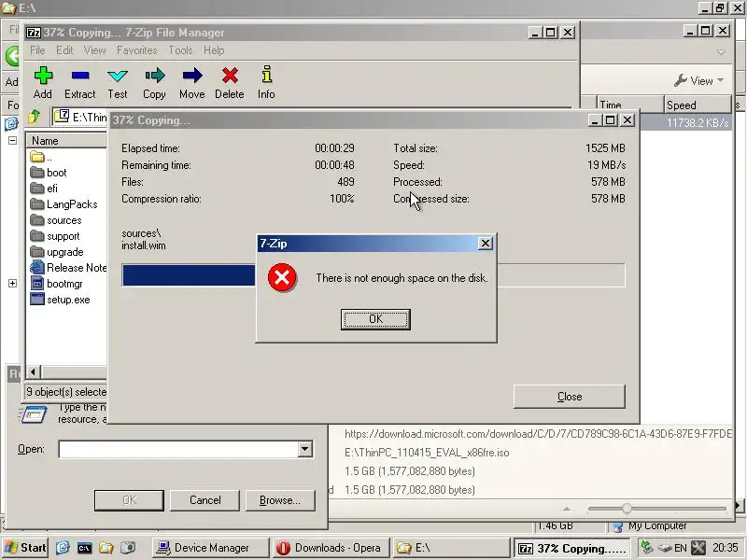Select the support folder
This screenshot has width=747, height=560.
coord(55,236)
